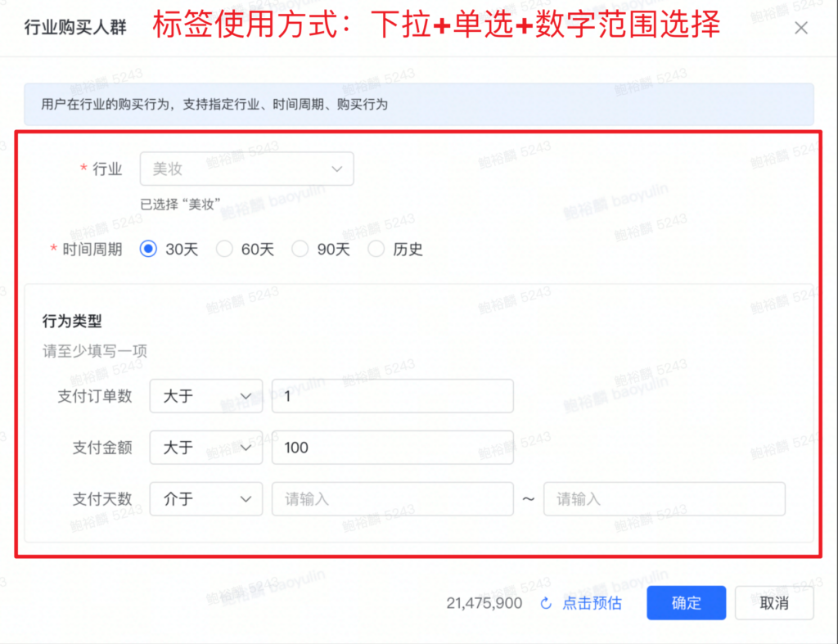
Task: Open the 支付订单数 comparison dropdown
Action: point(206,396)
